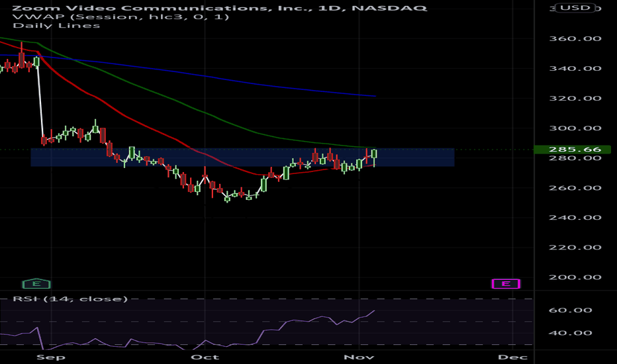The image size is (617, 364).
Task: Click the tall red candle at September's high
Action: coord(22,60)
